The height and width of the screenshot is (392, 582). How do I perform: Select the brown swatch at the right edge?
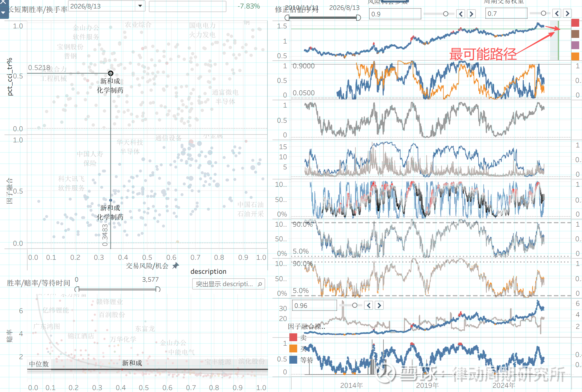click(x=575, y=34)
